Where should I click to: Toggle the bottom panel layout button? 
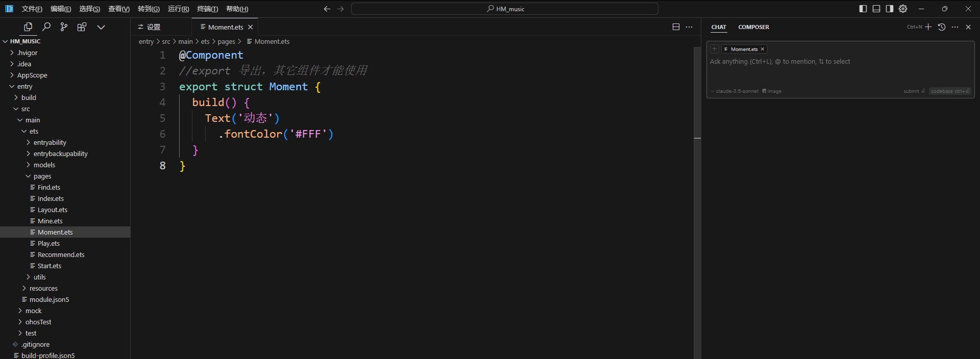pos(876,9)
